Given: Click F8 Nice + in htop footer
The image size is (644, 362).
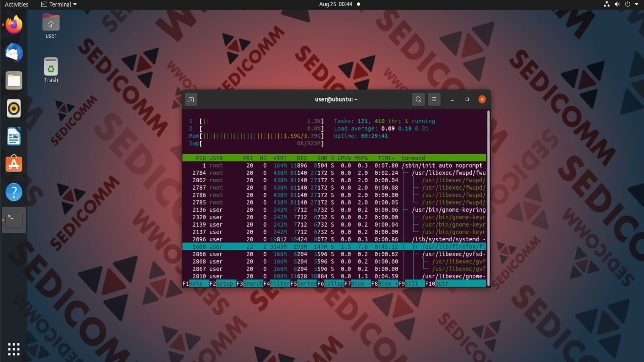Looking at the screenshot, I should (x=385, y=284).
